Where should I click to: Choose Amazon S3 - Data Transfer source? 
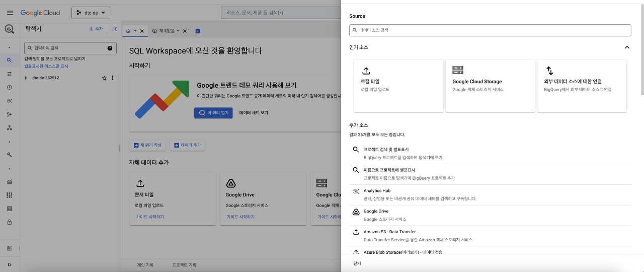490,236
